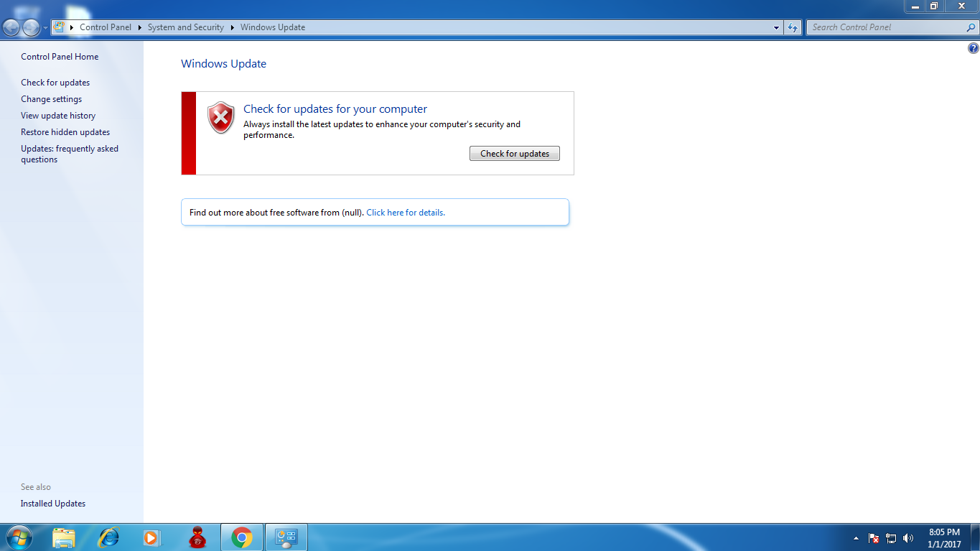Click the Help question mark icon
This screenshot has width=980, height=551.
974,47
